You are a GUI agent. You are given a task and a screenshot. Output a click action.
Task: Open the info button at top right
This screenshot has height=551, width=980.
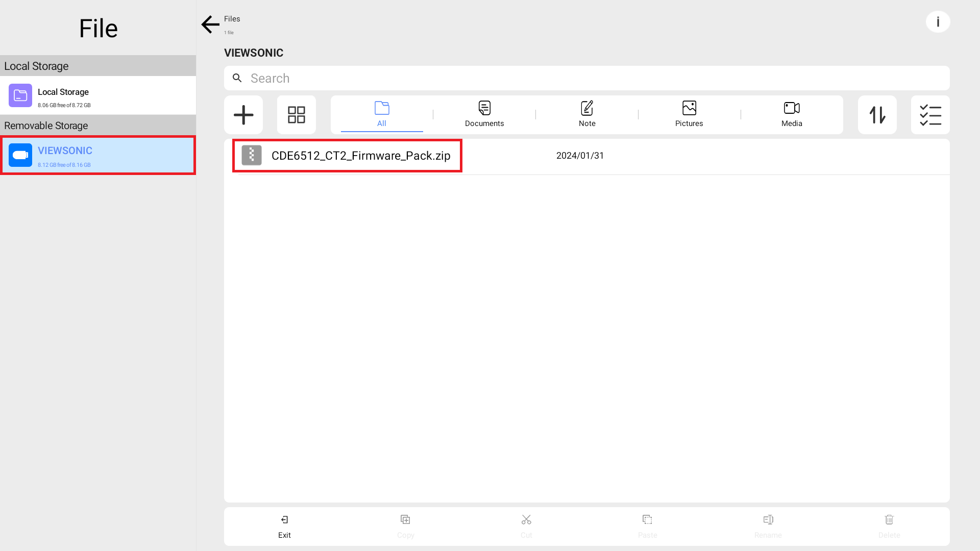coord(938,22)
